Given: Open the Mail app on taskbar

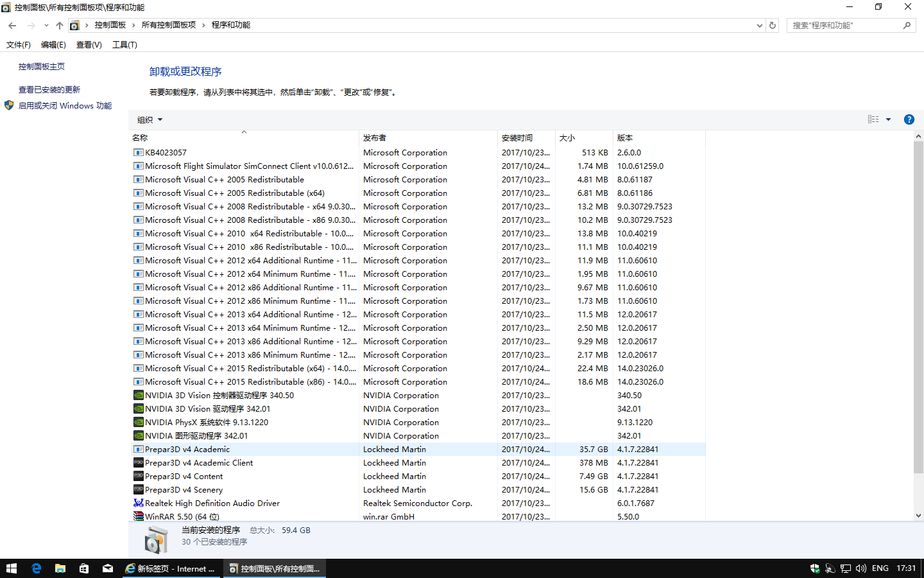Looking at the screenshot, I should coord(107,568).
